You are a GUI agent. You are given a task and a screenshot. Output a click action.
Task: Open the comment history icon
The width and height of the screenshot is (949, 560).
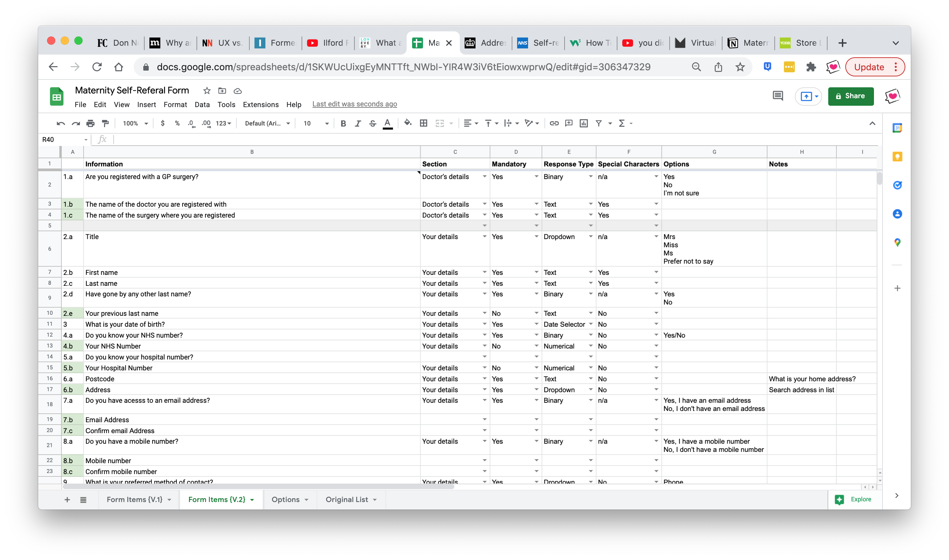coord(777,96)
